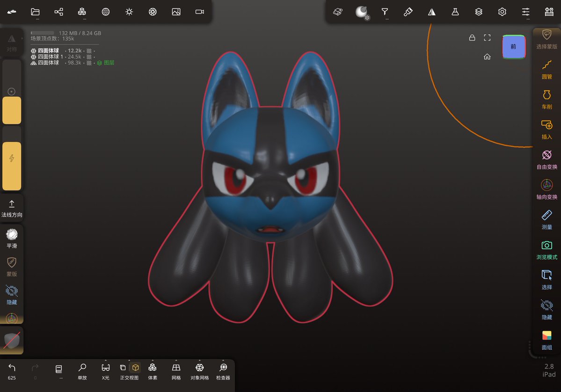Open the background image menu
The height and width of the screenshot is (392, 561).
(x=176, y=12)
